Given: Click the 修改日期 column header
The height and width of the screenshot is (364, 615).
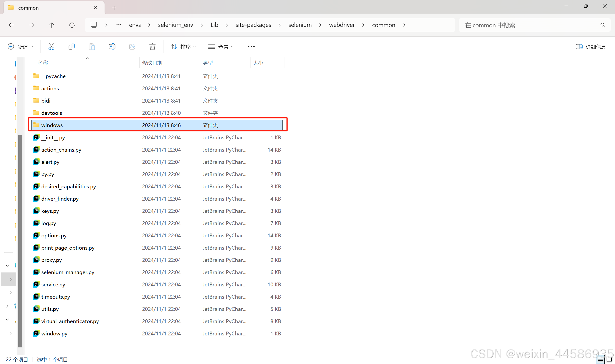Looking at the screenshot, I should (x=152, y=63).
